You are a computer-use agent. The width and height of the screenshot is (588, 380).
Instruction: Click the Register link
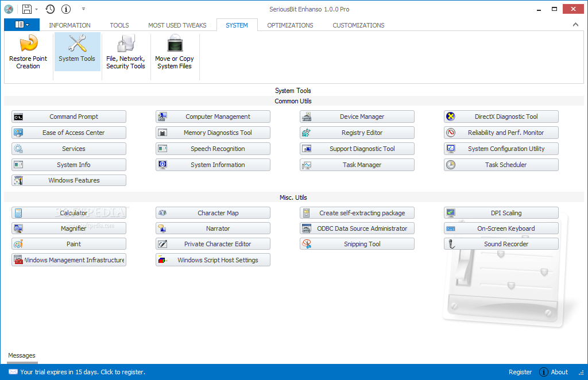coord(520,372)
